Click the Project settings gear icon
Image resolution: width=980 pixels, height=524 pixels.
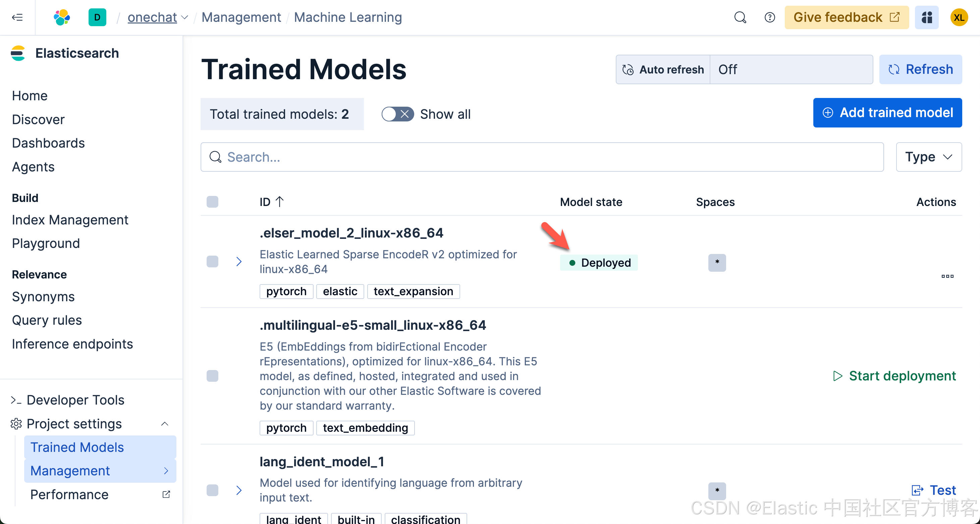(x=16, y=424)
